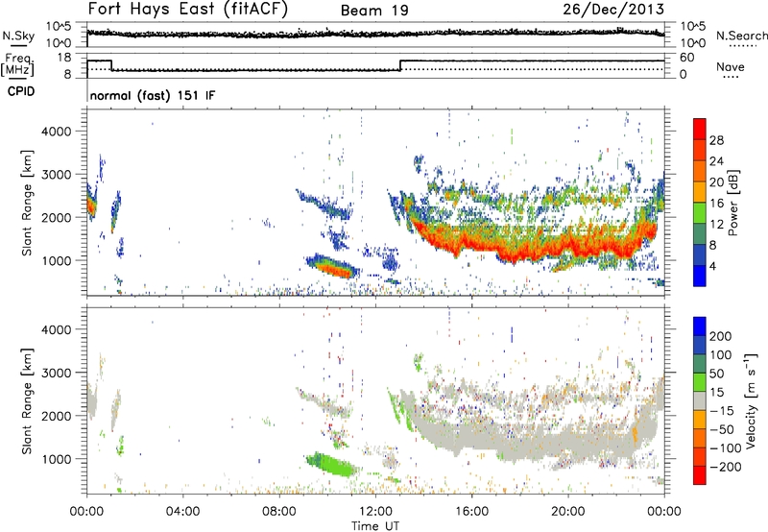Click the noise trace in the N.Sky panel
Image resolution: width=768 pixels, height=532 pixels.
click(375, 34)
